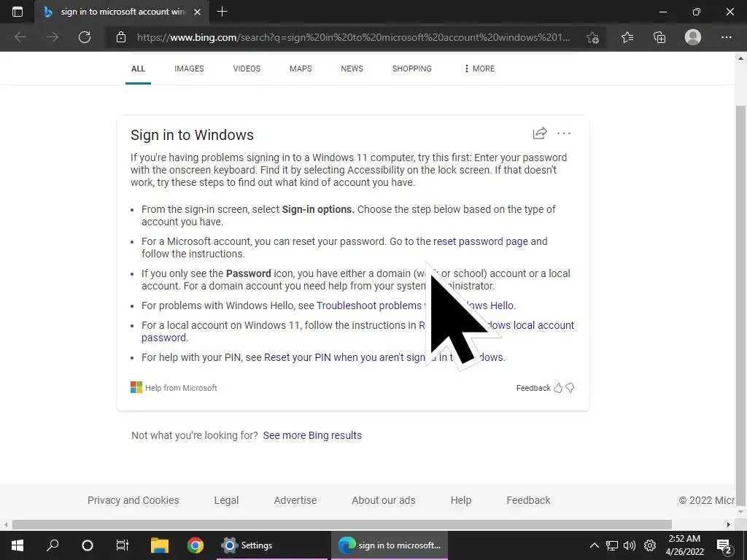Image resolution: width=747 pixels, height=560 pixels.
Task: Switch to Edge taskbar window
Action: [390, 545]
